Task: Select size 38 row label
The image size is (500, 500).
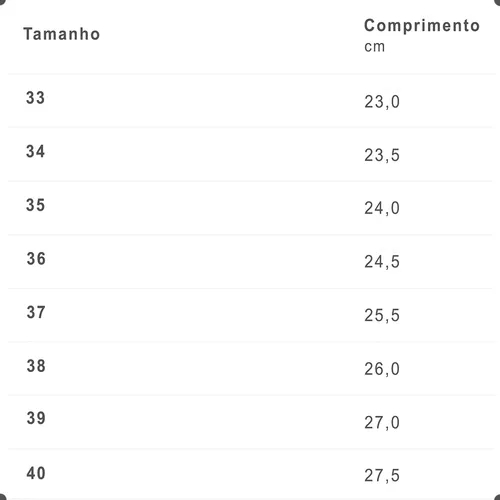Action: click(x=36, y=366)
